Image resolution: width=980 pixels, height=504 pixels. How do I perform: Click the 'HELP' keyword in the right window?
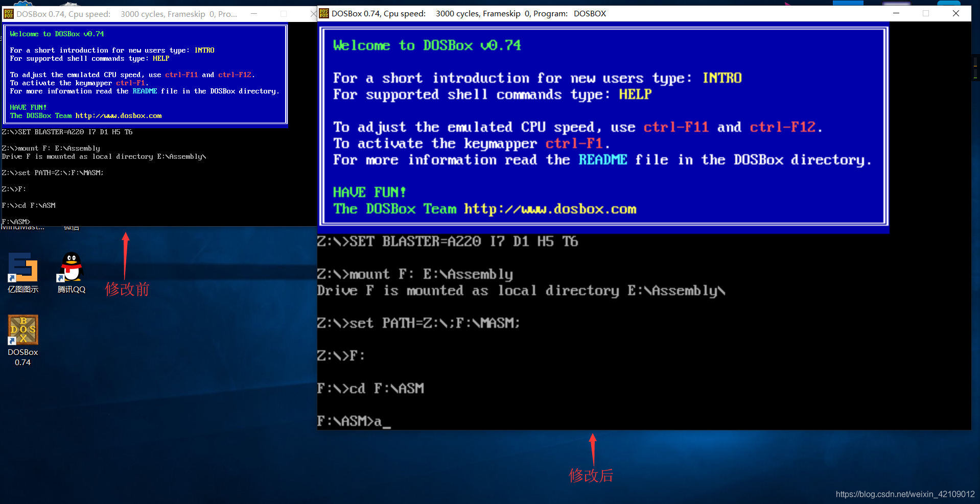coord(635,94)
